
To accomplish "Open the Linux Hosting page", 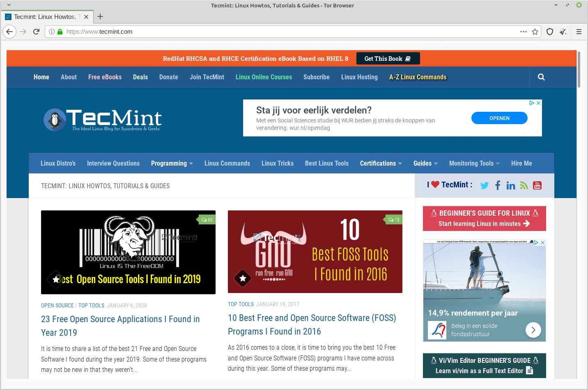I will pos(359,77).
